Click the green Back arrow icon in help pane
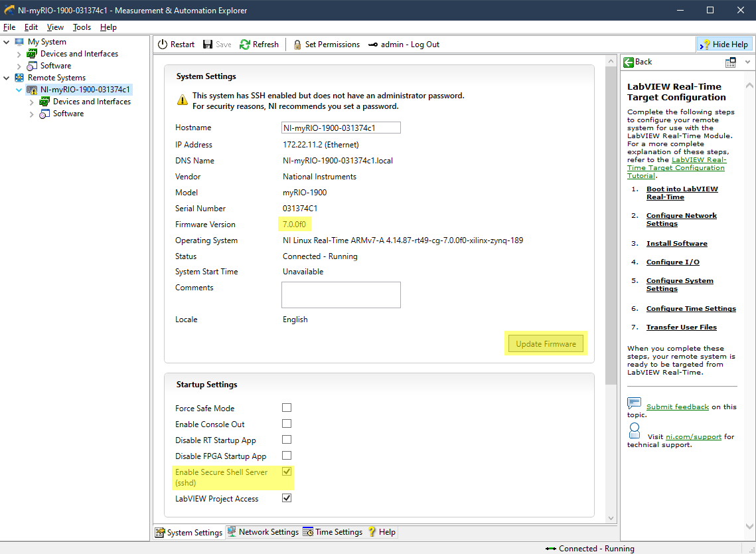Viewport: 756px width, 554px height. click(x=629, y=62)
